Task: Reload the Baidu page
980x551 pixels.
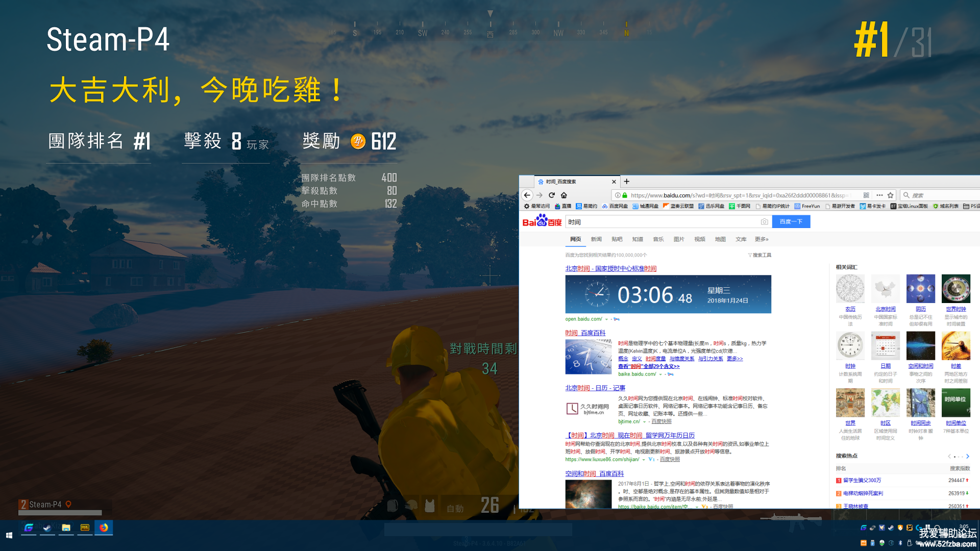Action: (x=552, y=195)
